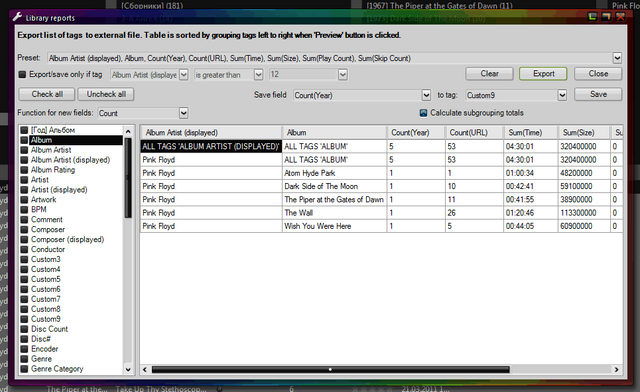640x392 pixels.
Task: Select 'Comment' in the tag list
Action: pos(47,220)
